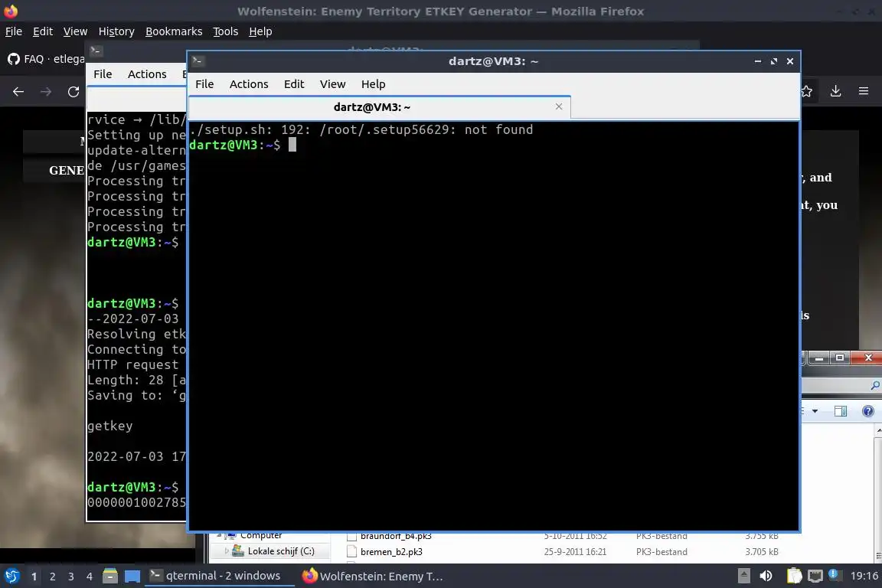Click the network monitor tray icon
The width and height of the screenshot is (882, 588).
coord(815,576)
